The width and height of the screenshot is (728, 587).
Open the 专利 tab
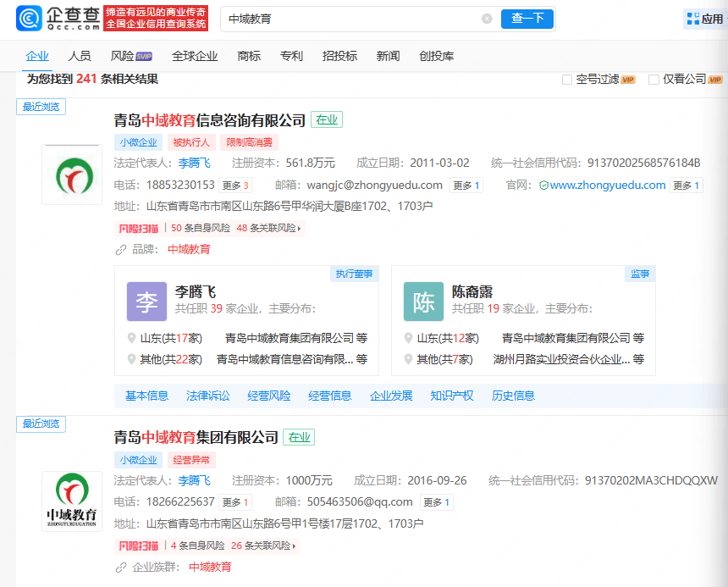(291, 56)
